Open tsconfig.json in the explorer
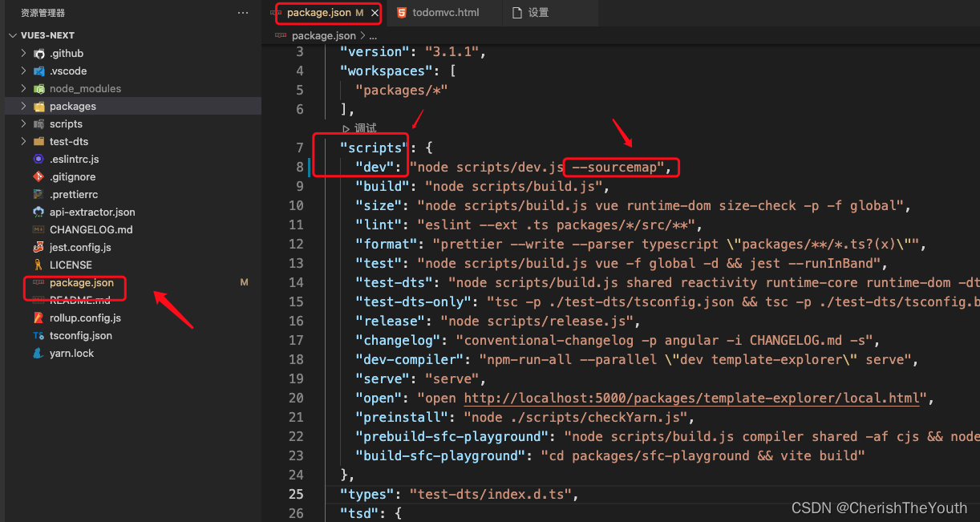Viewport: 980px width, 522px height. [81, 335]
